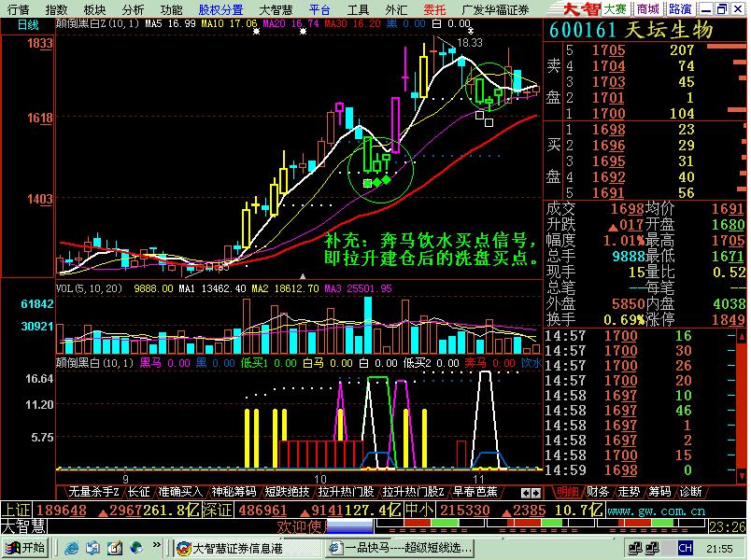Open the 分析 menu
Screen dimensions: 751x560
[x=133, y=8]
